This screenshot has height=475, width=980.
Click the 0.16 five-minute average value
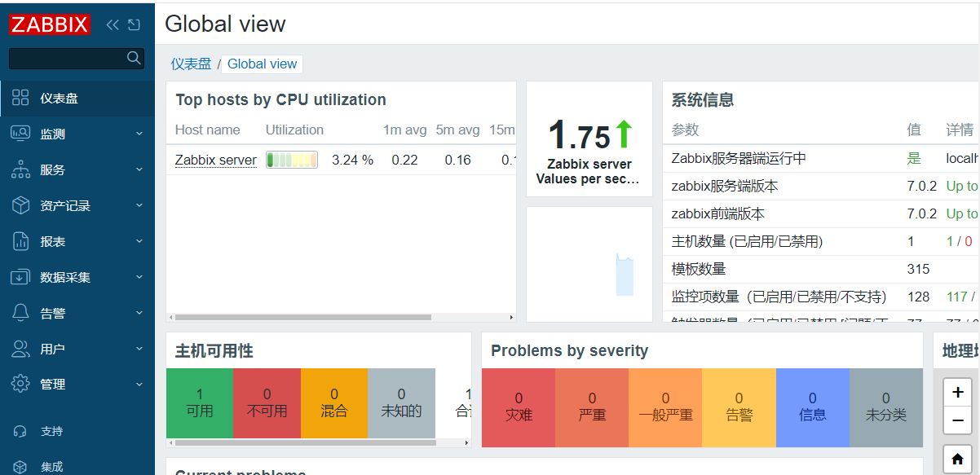point(458,160)
